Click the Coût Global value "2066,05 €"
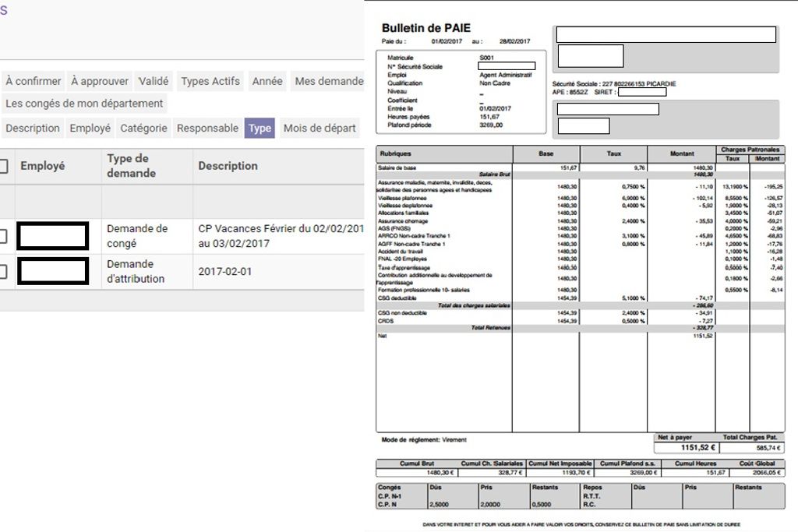The height and width of the screenshot is (532, 798). [768, 473]
